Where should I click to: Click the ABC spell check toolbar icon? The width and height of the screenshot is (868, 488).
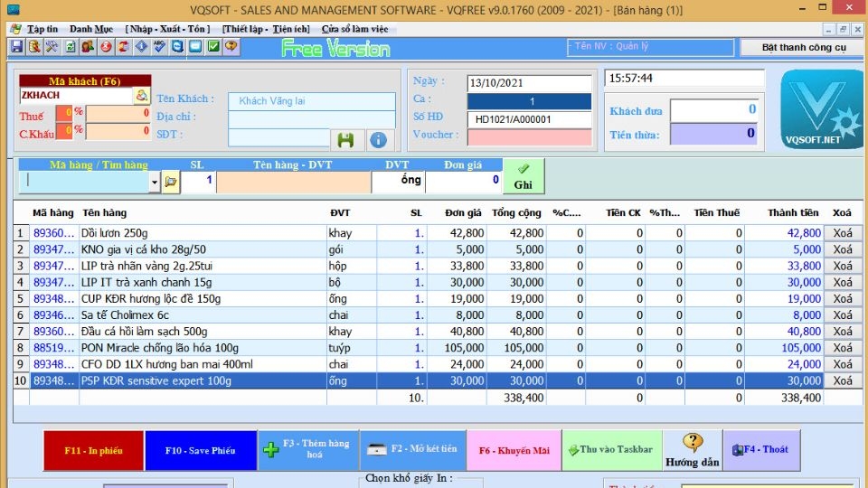160,46
